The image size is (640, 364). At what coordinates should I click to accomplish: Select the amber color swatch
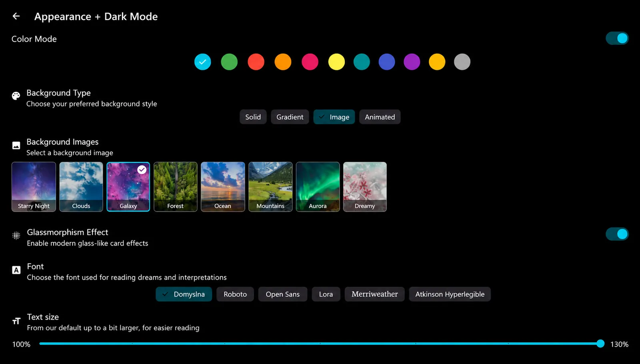pos(437,62)
